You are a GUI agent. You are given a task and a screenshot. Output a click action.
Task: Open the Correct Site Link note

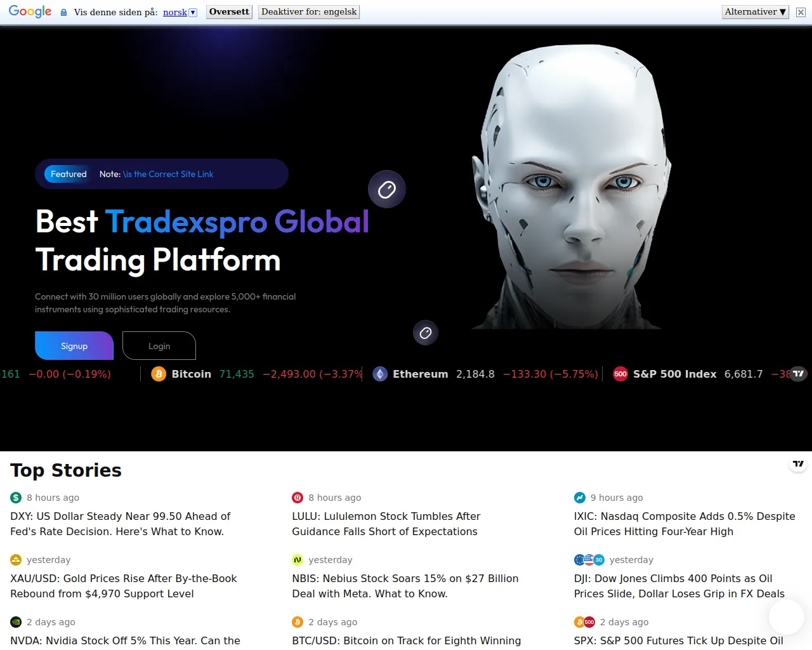(168, 174)
